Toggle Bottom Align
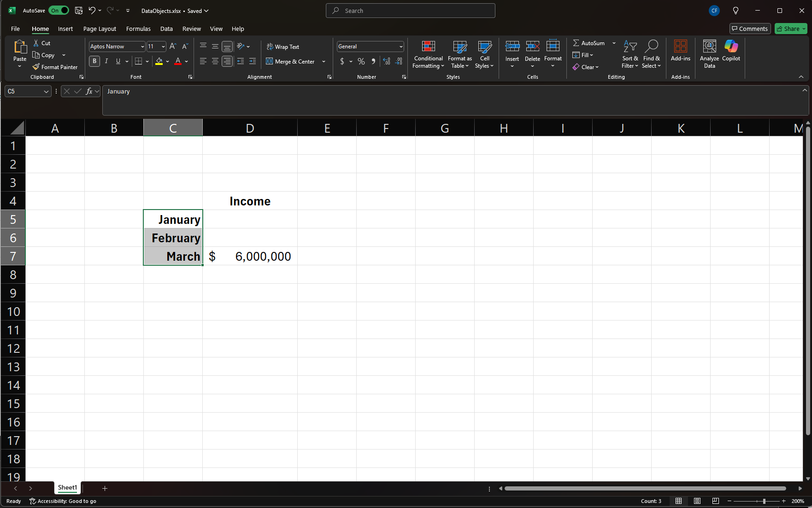Screen dimensions: 812x508 click(x=227, y=46)
